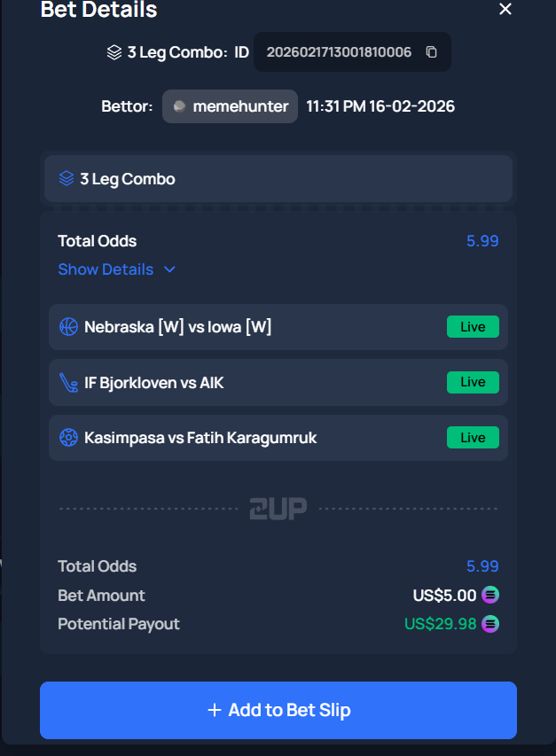Click the Solana coin icon beside Potential Payout

coord(490,624)
